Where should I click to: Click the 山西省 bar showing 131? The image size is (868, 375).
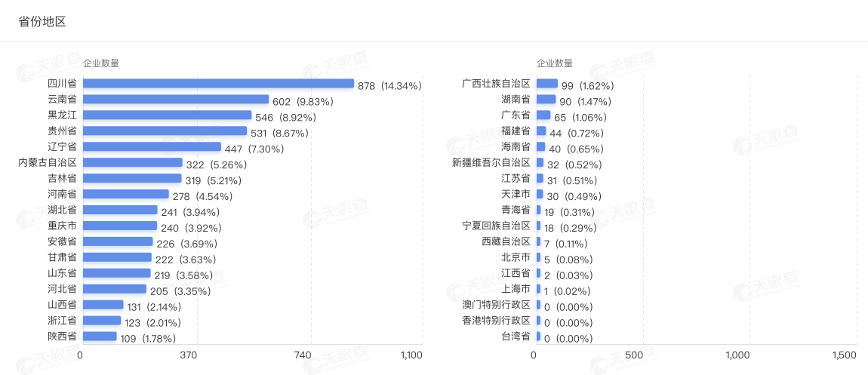[103, 305]
